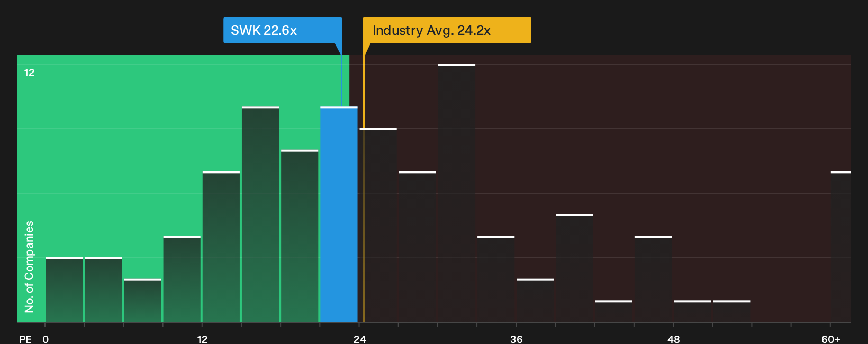Select the short bar for PE 6 to 9
The image size is (868, 344).
(142, 300)
